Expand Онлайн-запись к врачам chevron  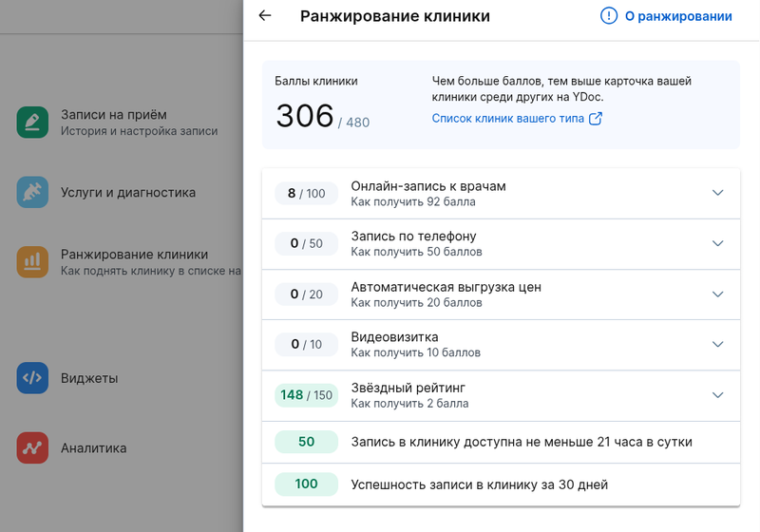[718, 193]
